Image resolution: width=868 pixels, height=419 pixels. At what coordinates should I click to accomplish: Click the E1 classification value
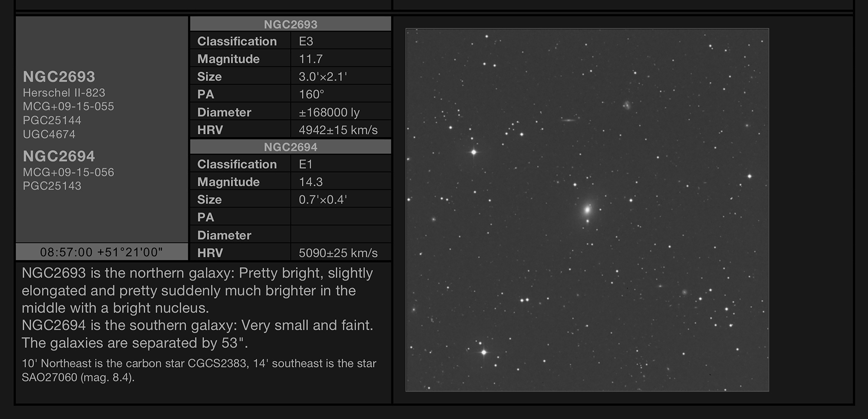pos(306,164)
